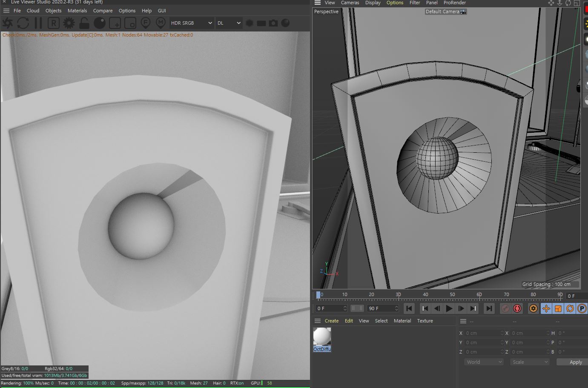This screenshot has height=388, width=588.
Task: Step to previous frame
Action: point(437,308)
